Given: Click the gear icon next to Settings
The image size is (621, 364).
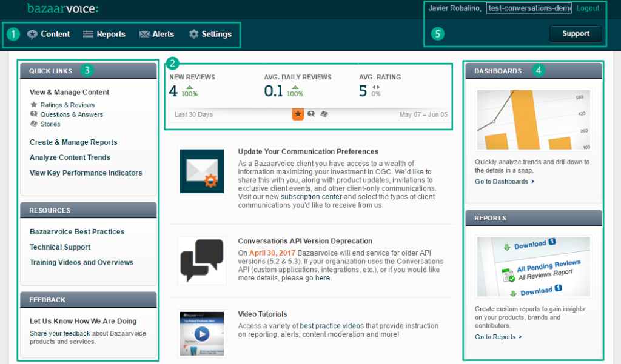Looking at the screenshot, I should click(194, 34).
